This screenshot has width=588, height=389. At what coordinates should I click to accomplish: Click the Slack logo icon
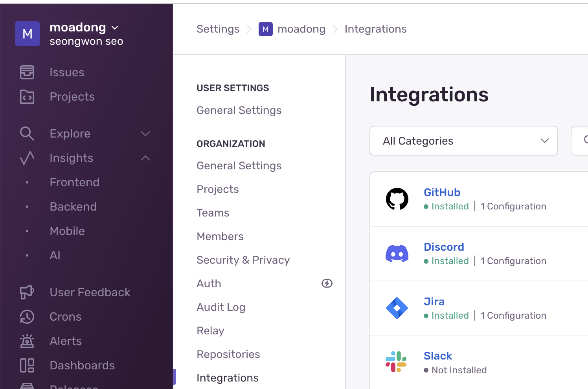click(x=396, y=361)
